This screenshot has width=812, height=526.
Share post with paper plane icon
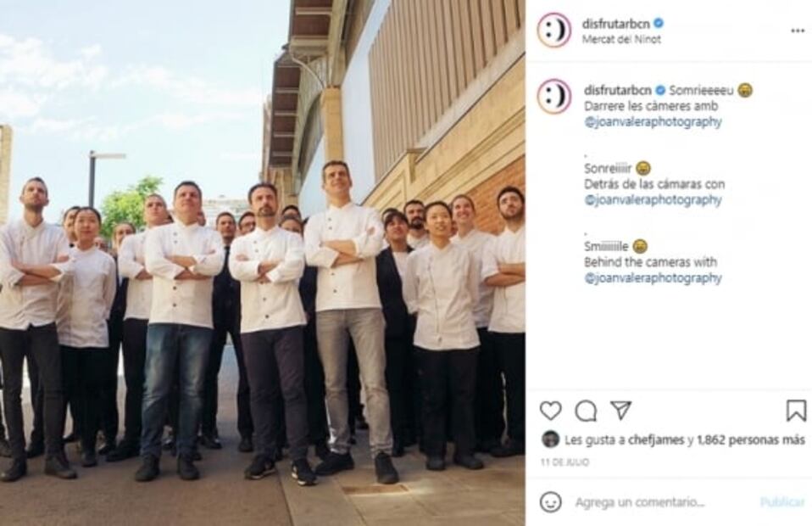click(x=620, y=410)
